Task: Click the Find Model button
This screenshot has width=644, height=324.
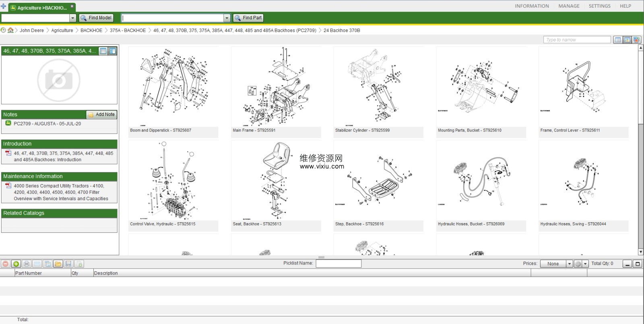Action: (x=96, y=18)
